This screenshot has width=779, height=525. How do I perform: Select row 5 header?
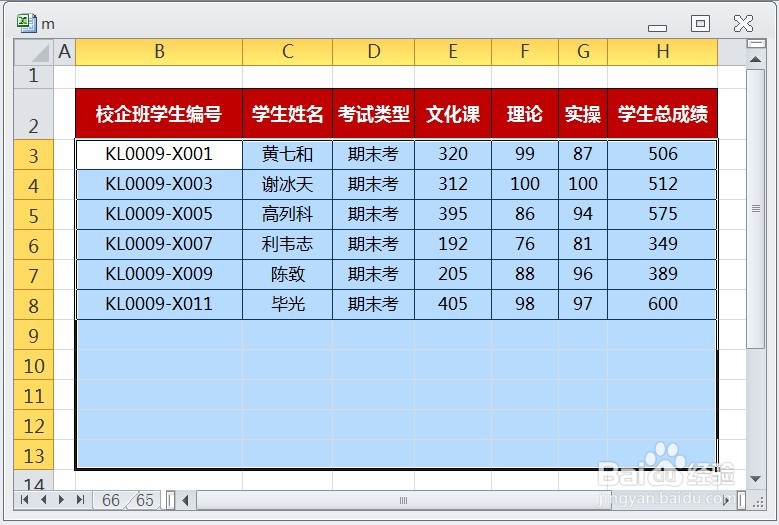(34, 215)
